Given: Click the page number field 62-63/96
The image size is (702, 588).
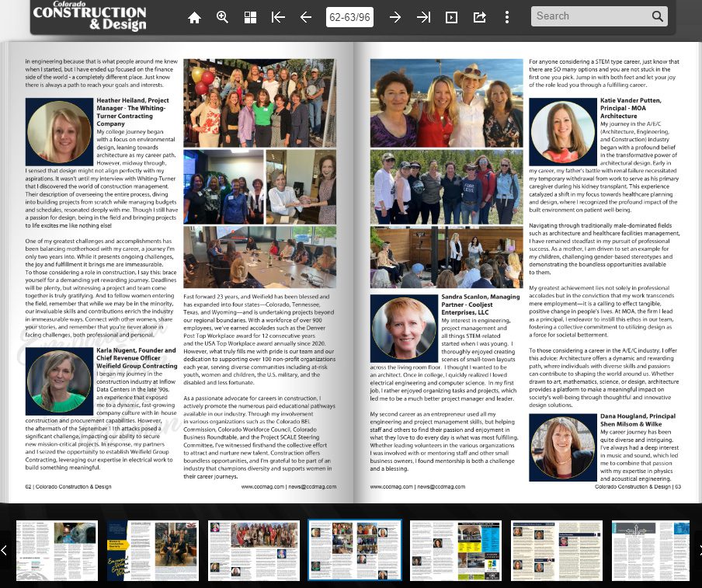Looking at the screenshot, I should pyautogui.click(x=349, y=17).
